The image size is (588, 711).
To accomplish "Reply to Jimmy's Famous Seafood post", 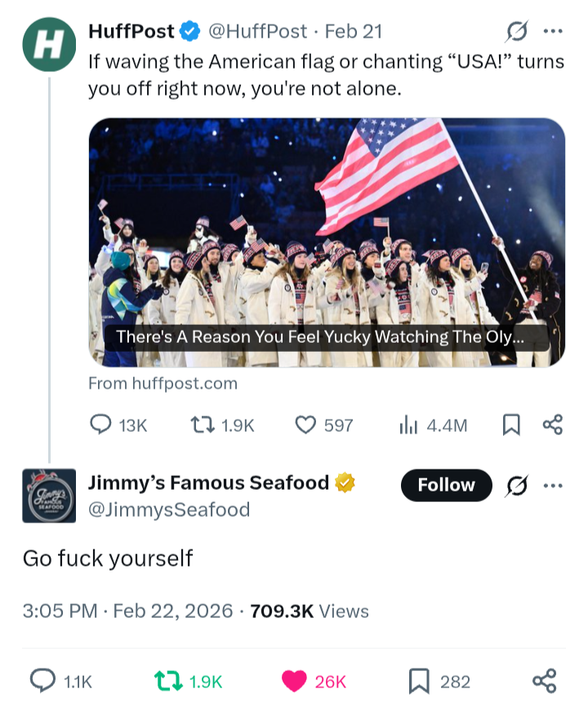I will tap(42, 682).
